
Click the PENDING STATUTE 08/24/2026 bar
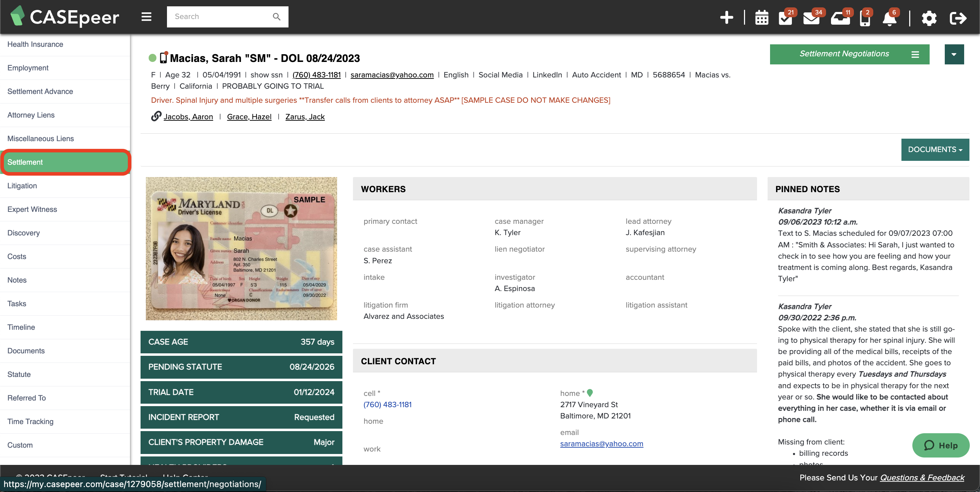[241, 367]
